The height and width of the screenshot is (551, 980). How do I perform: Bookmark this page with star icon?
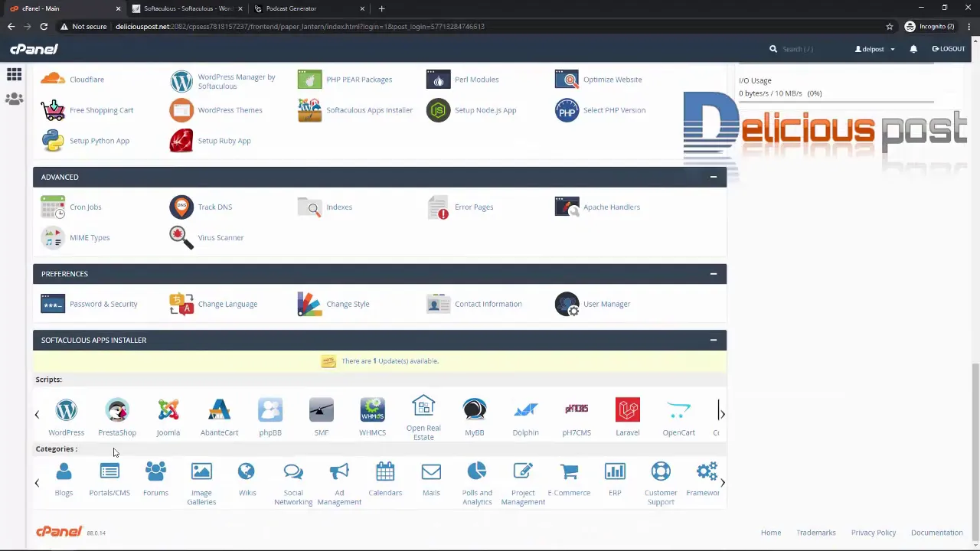coord(889,26)
